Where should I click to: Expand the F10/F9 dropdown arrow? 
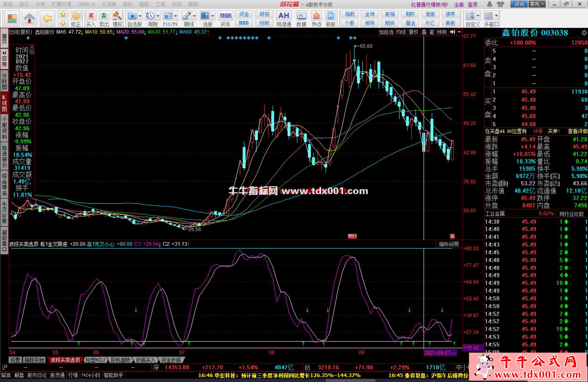click(x=176, y=16)
